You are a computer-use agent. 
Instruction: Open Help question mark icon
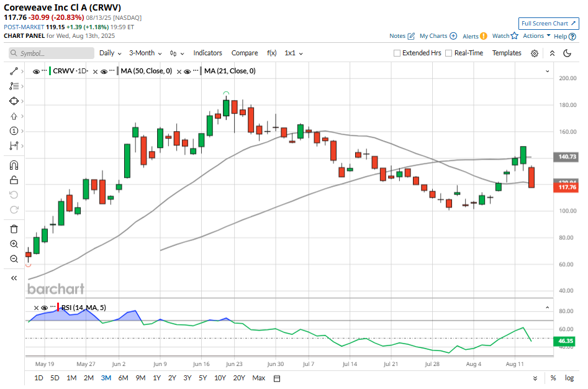click(572, 37)
